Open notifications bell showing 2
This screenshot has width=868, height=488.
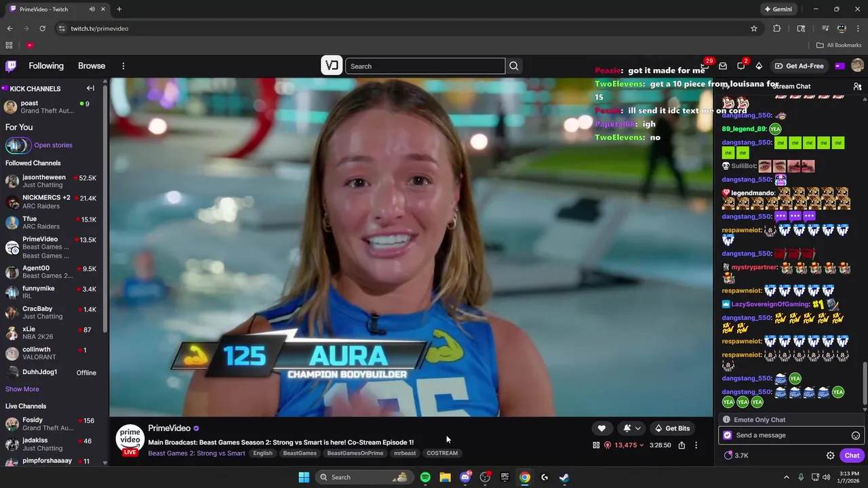tap(741, 66)
